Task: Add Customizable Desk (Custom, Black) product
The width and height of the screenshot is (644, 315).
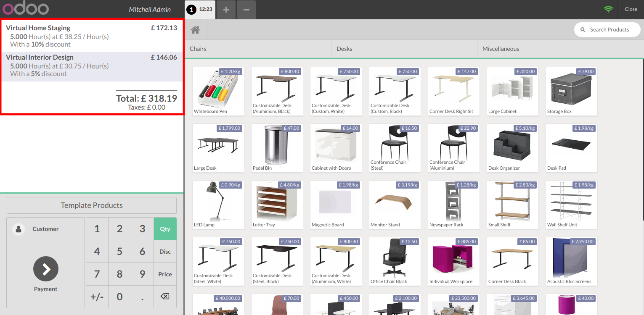Action: (x=395, y=91)
